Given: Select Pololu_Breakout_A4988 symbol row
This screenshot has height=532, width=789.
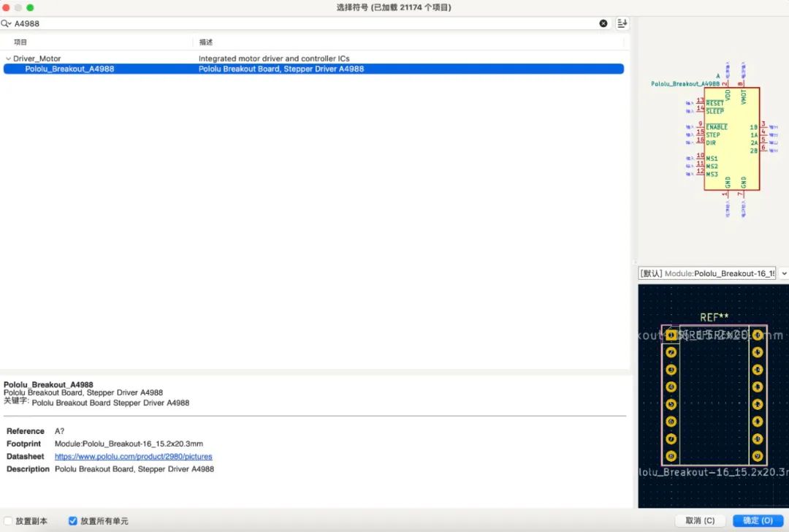Looking at the screenshot, I should pos(313,69).
